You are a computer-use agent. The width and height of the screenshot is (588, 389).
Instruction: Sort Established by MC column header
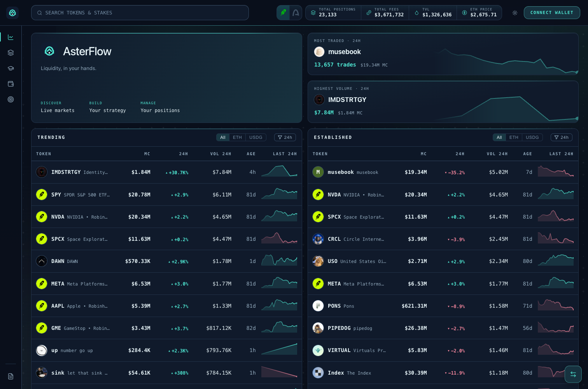(423, 154)
